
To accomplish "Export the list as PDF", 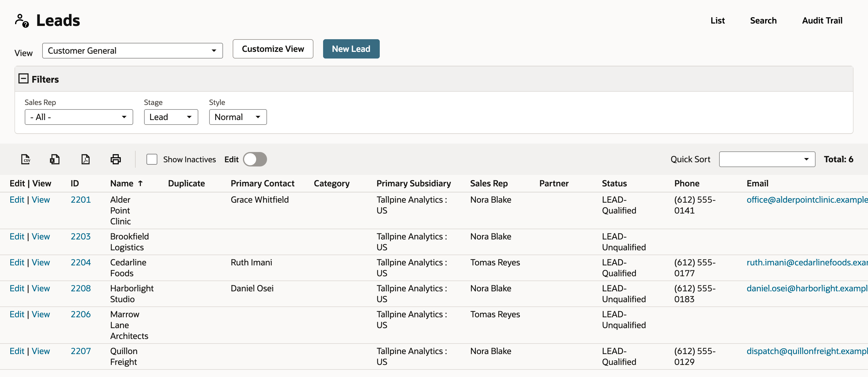I will point(86,159).
